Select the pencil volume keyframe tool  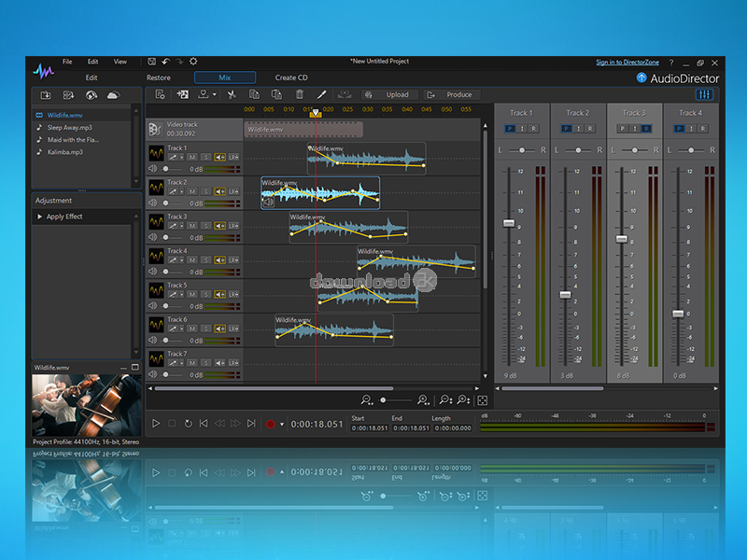(321, 95)
